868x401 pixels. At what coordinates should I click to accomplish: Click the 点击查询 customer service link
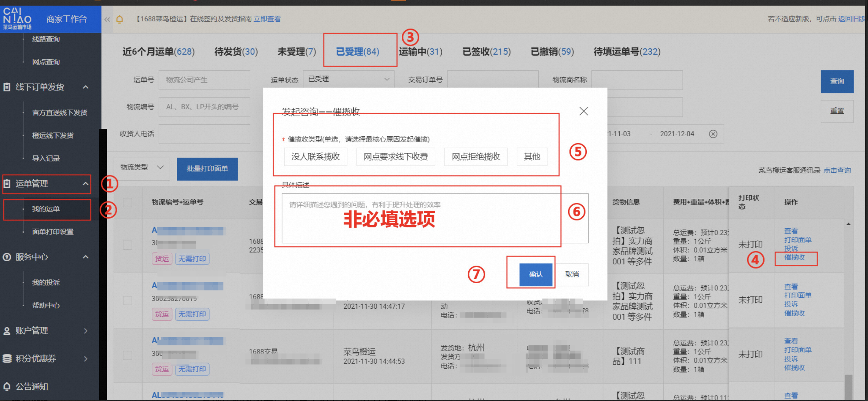point(837,171)
